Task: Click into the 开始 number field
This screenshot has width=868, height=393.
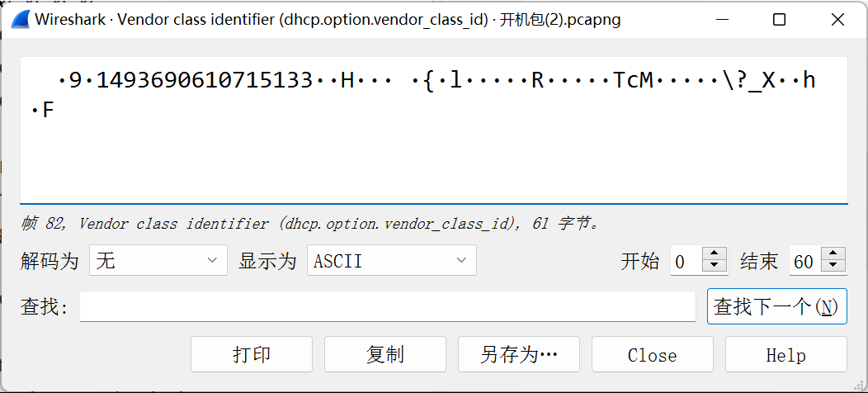Action: (687, 260)
